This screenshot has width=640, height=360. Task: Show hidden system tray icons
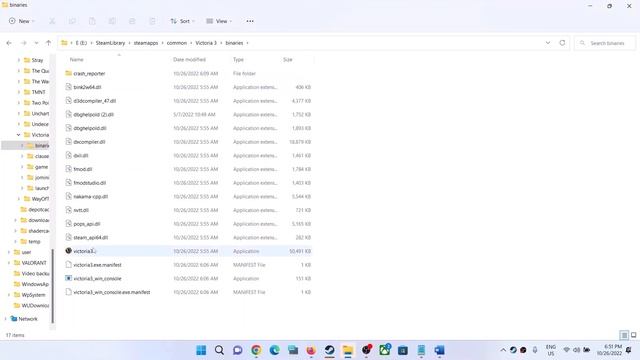503,350
